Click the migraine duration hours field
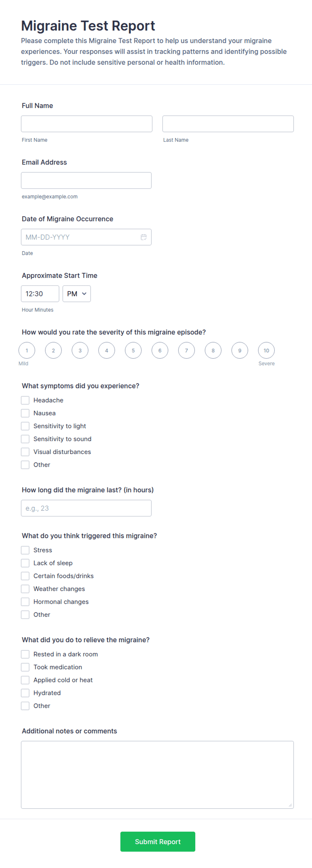 pos(86,508)
